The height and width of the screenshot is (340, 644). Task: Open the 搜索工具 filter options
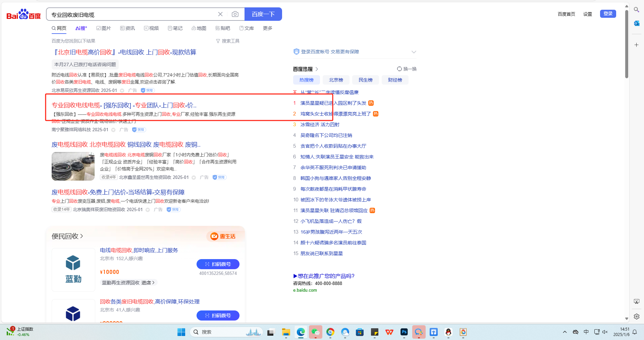(228, 41)
